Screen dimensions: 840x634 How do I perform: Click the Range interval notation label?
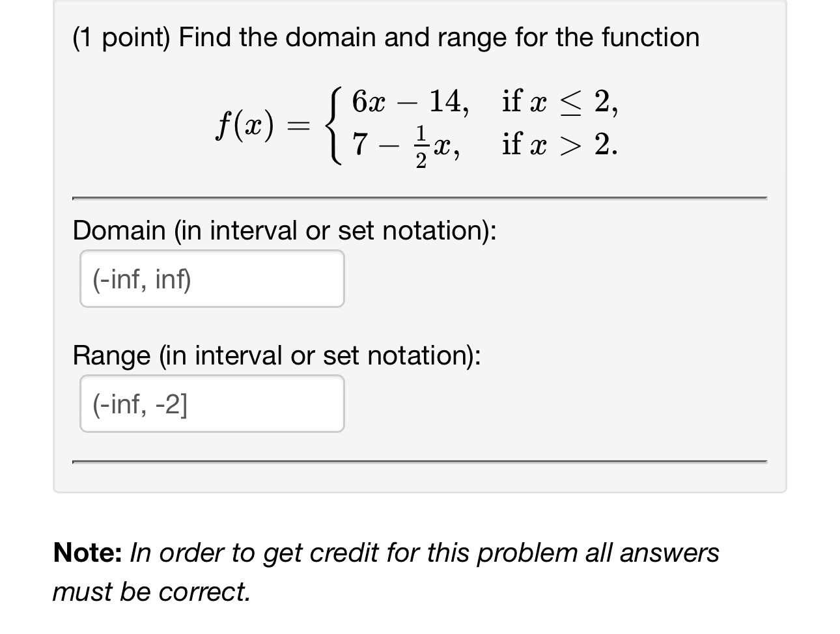[x=277, y=355]
